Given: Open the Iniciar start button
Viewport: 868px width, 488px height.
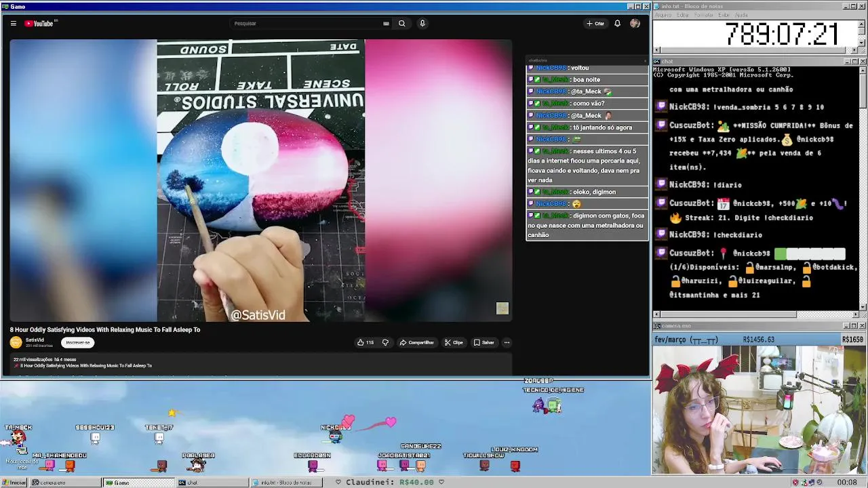Looking at the screenshot, I should pos(14,483).
